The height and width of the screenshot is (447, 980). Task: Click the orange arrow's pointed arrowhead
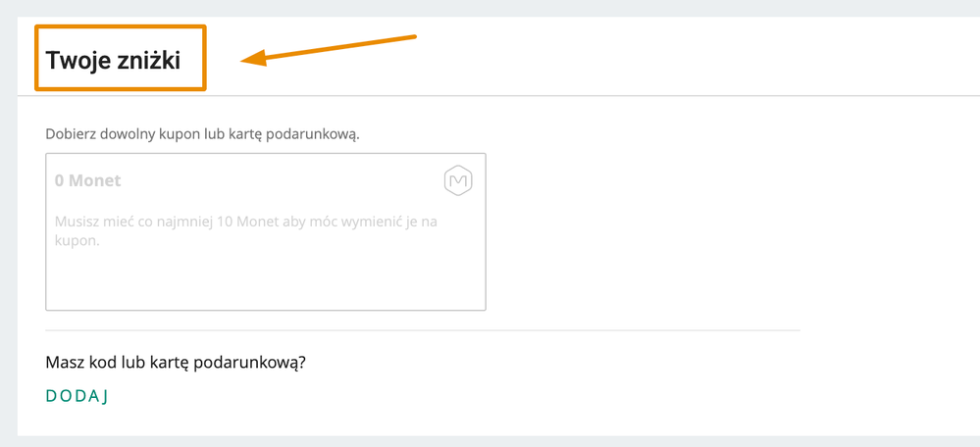253,59
